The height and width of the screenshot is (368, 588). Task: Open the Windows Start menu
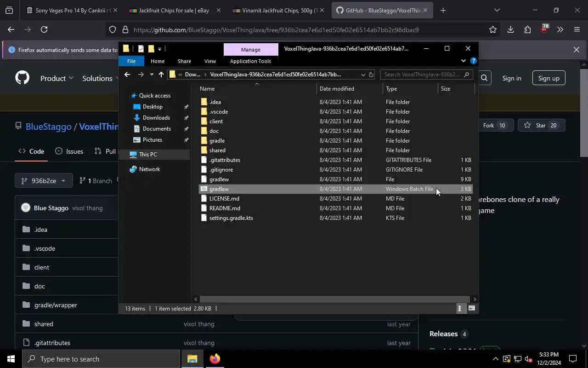(x=11, y=359)
